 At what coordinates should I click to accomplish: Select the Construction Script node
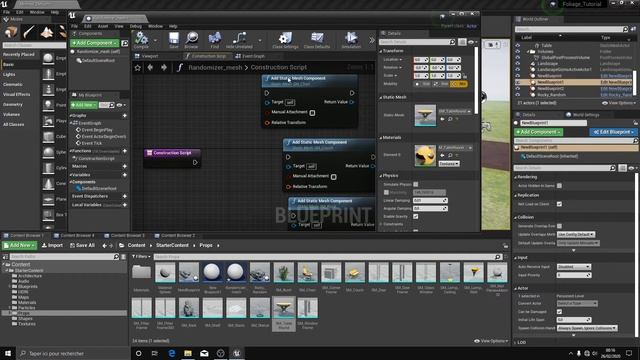(x=172, y=158)
